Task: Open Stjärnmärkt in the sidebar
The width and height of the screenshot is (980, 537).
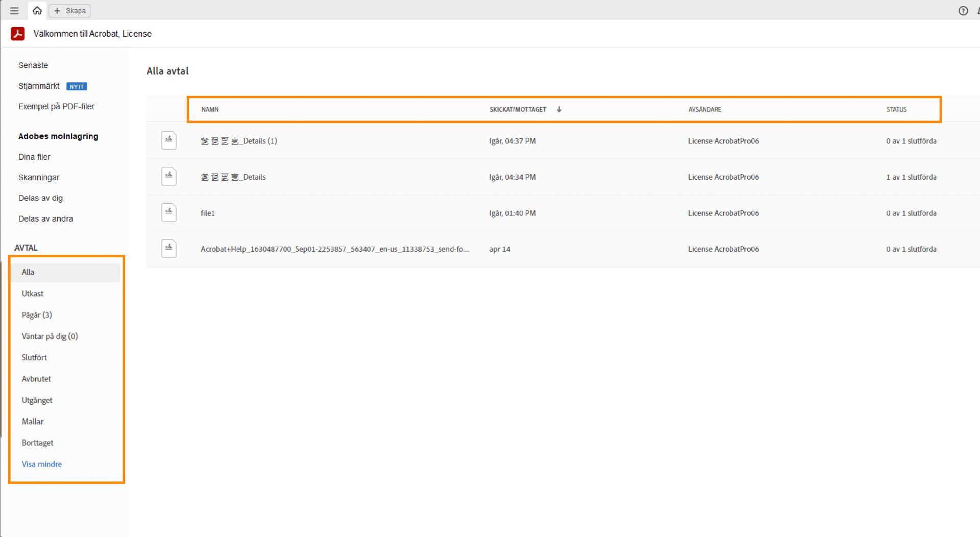Action: coord(39,86)
